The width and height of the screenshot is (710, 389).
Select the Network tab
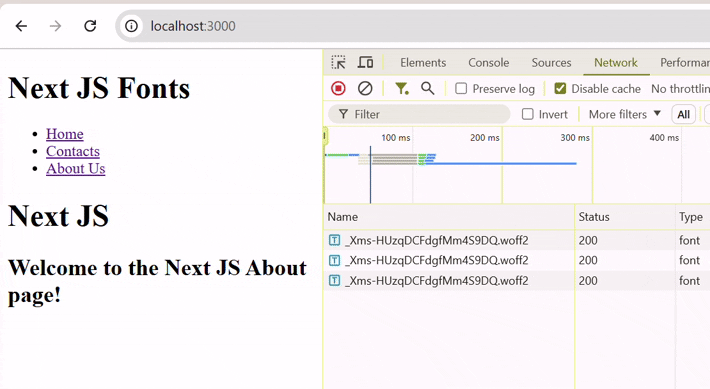[x=616, y=62]
